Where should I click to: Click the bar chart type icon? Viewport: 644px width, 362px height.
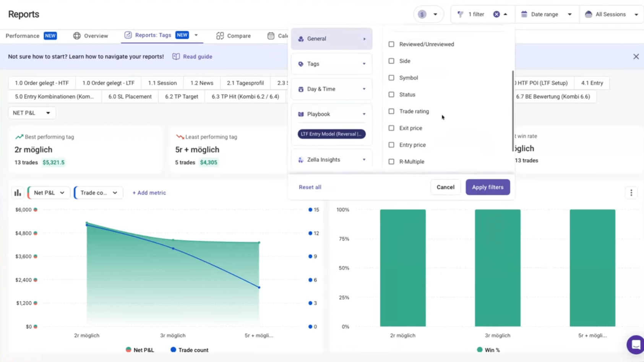pyautogui.click(x=18, y=193)
